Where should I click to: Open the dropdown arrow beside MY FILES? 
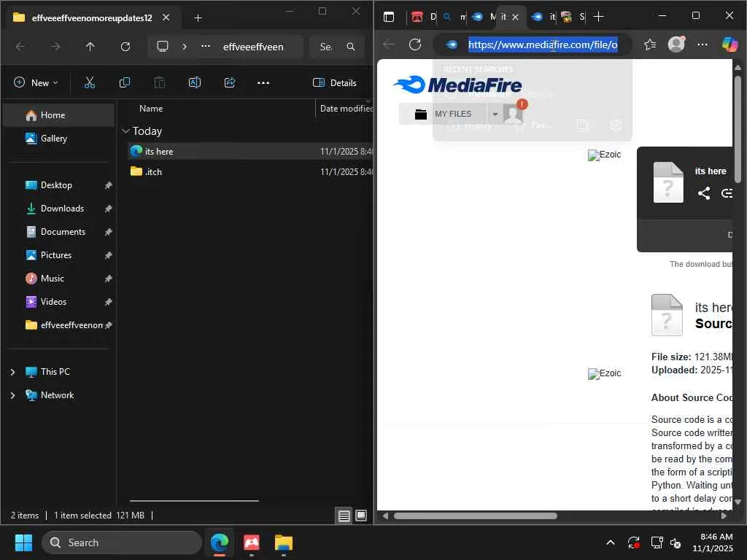pyautogui.click(x=495, y=114)
